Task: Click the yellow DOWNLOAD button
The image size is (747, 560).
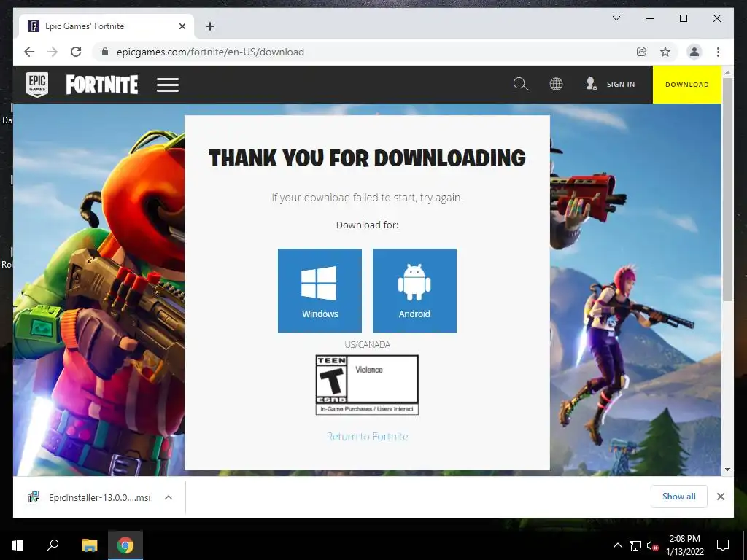Action: 687,85
